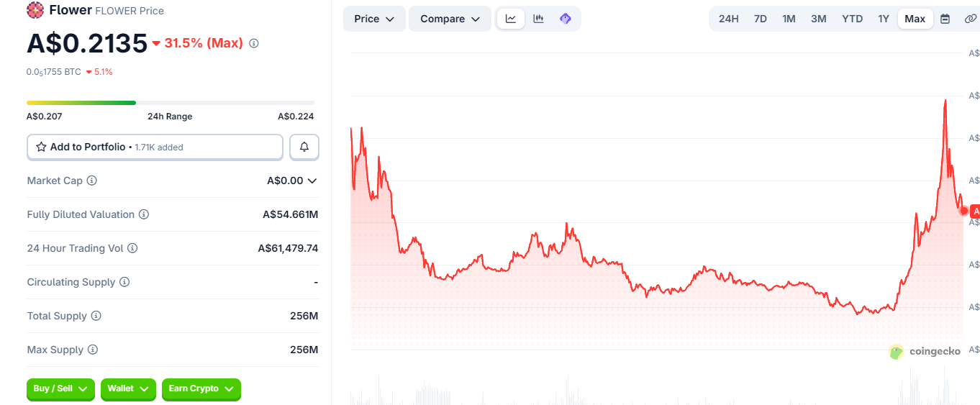980x405 pixels.
Task: Show info about Market Cap
Action: (92, 181)
